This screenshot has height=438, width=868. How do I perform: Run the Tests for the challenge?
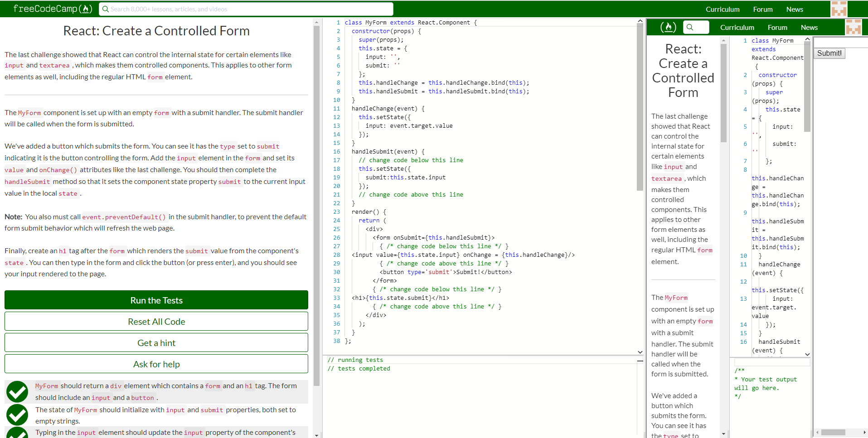pos(156,300)
